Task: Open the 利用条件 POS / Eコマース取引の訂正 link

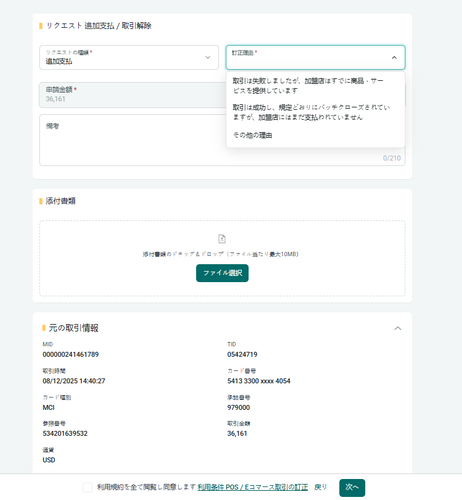Action: point(253,487)
